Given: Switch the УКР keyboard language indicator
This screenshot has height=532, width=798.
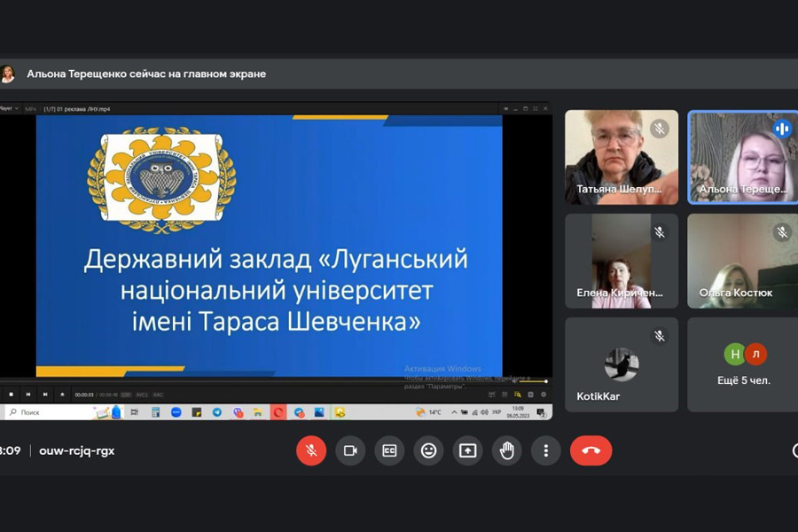Looking at the screenshot, I should [x=497, y=412].
